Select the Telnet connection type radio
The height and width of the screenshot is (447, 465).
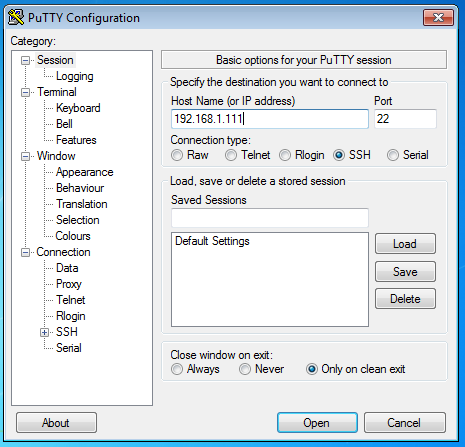point(231,155)
